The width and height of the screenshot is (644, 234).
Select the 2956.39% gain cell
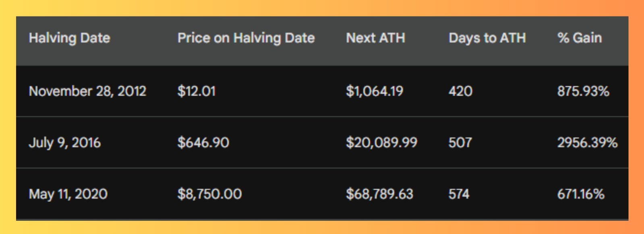tap(587, 143)
